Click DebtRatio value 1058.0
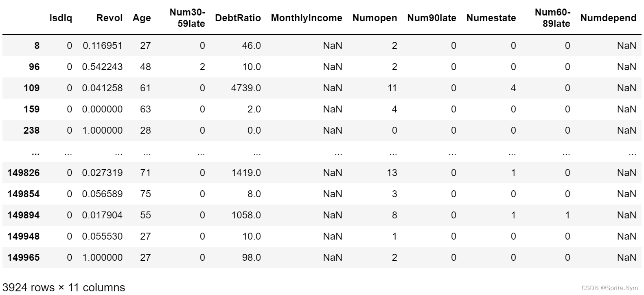 246,215
